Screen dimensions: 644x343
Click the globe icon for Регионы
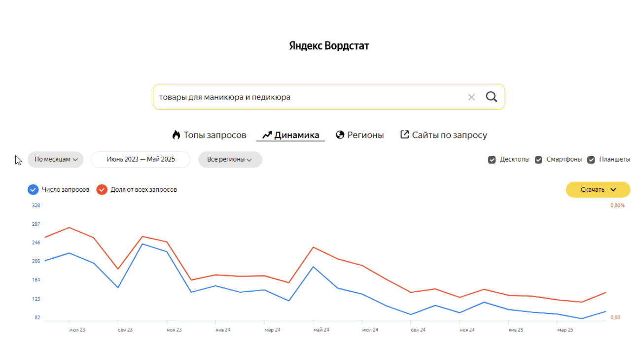tap(340, 135)
